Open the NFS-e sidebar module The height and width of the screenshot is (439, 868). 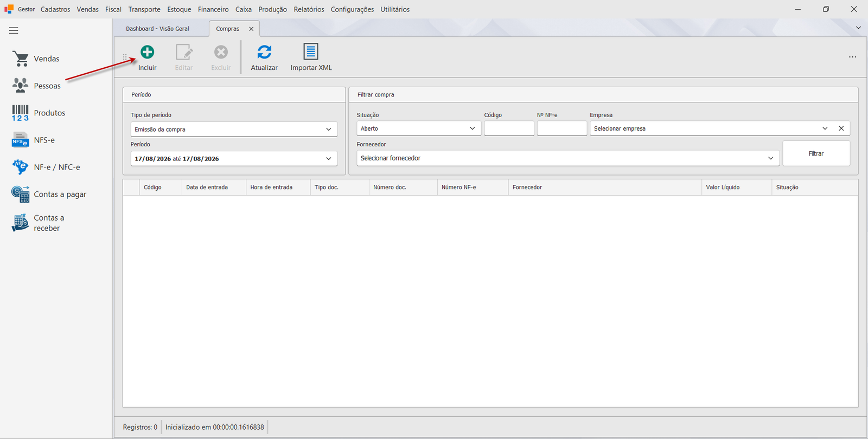[x=34, y=140]
